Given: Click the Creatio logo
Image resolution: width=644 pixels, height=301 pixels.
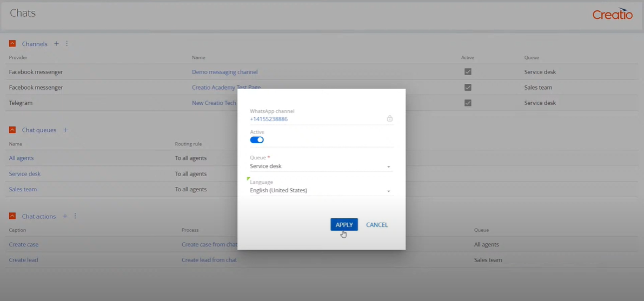Looking at the screenshot, I should 613,14.
